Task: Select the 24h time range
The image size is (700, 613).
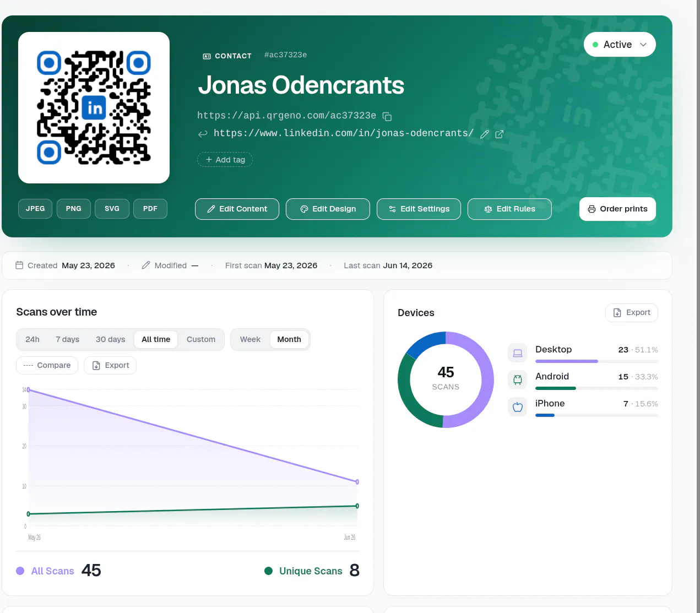Action: tap(32, 339)
